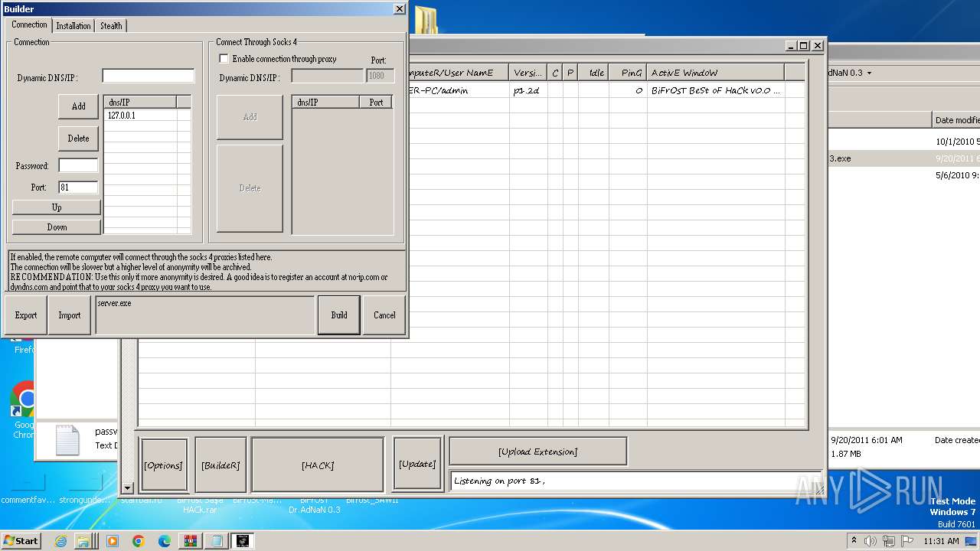The height and width of the screenshot is (551, 980).
Task: Click the Up button
Action: tap(57, 207)
